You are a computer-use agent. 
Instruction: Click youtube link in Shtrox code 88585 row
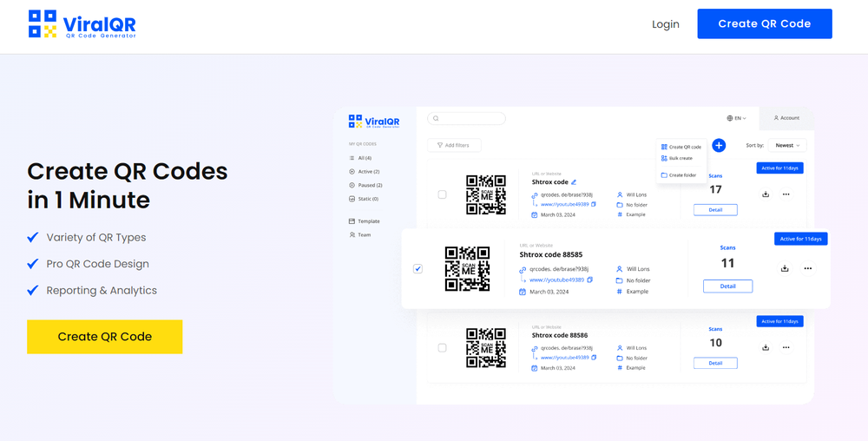click(x=556, y=280)
